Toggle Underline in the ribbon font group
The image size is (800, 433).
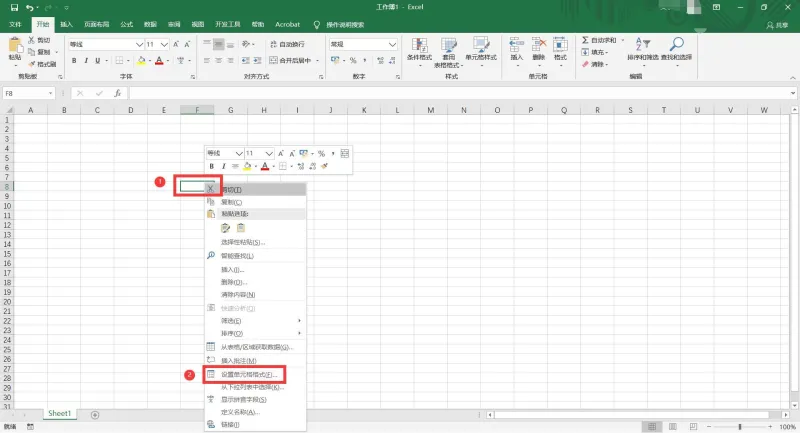(x=97, y=61)
